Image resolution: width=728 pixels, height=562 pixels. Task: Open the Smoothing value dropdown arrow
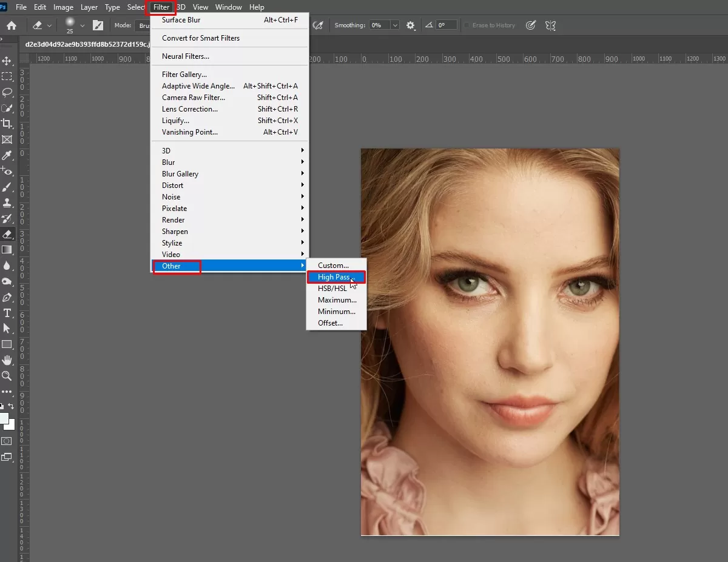(x=395, y=25)
